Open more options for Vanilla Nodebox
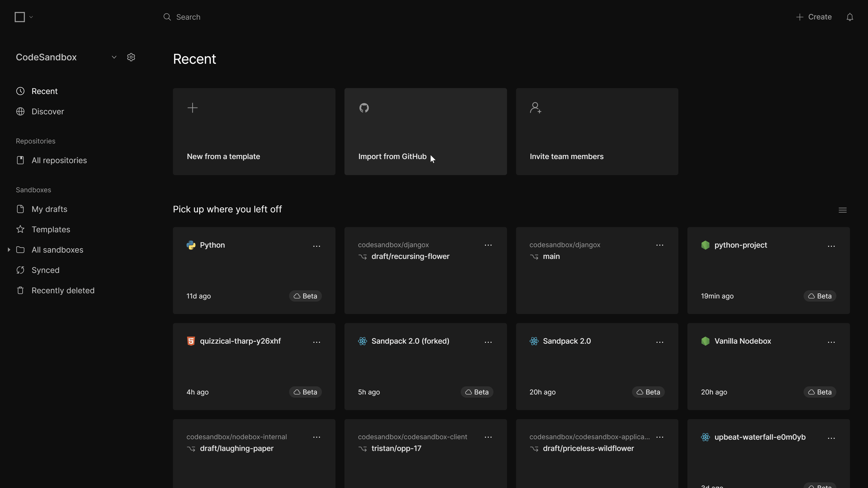The width and height of the screenshot is (868, 488). pos(831,342)
